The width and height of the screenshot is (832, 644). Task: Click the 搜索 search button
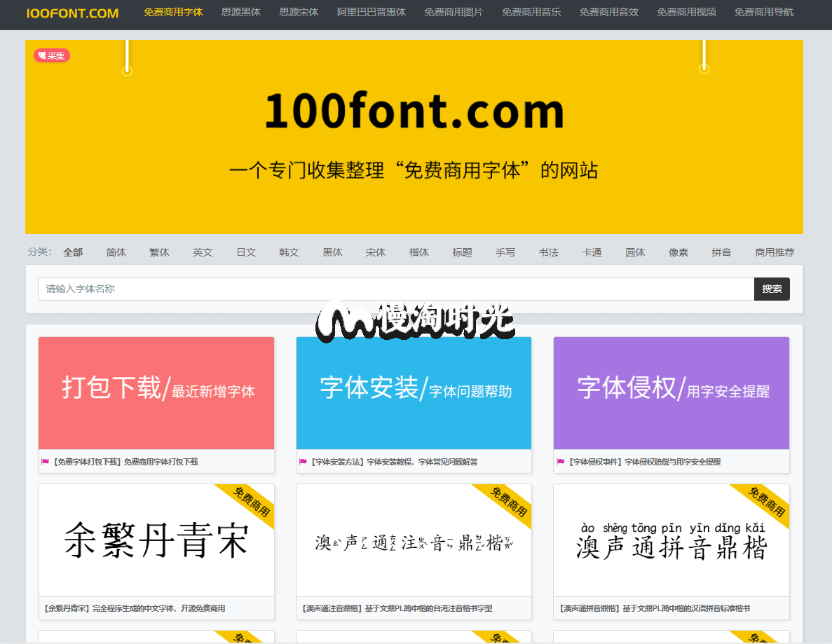tap(772, 289)
